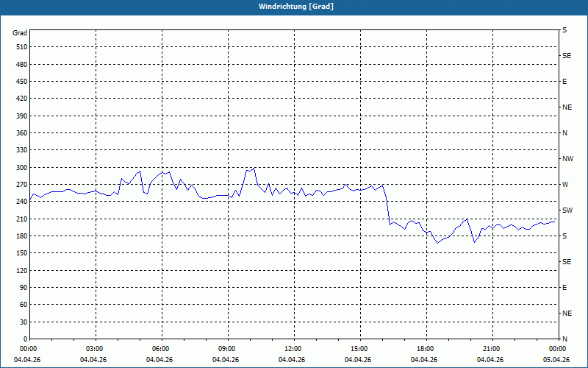
Task: Select the 450 degree axis label
Action: (22, 82)
